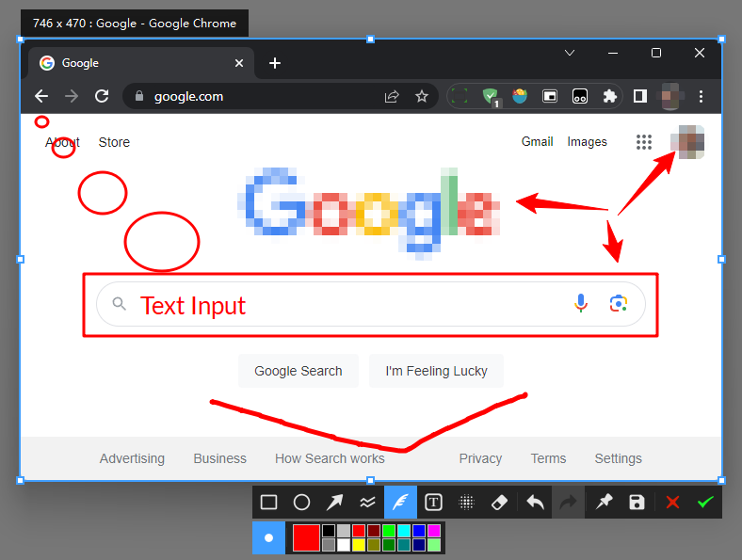Undo the last annotation

pos(535,503)
